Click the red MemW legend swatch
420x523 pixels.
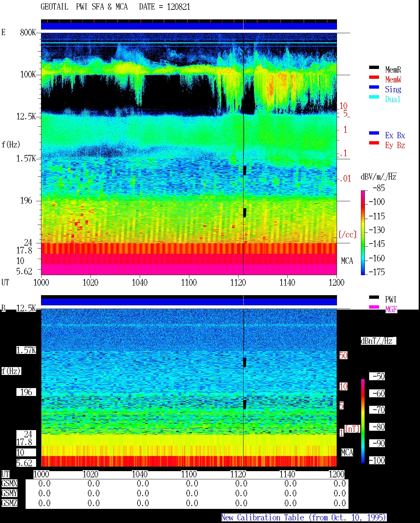click(374, 77)
